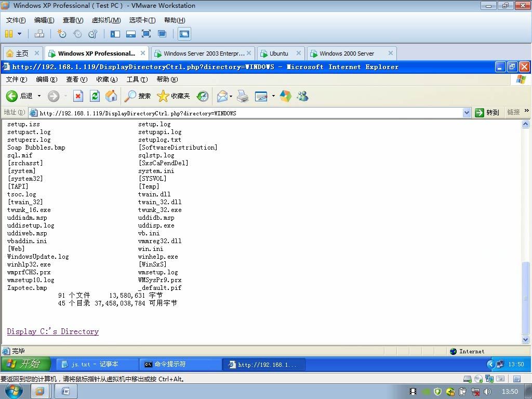The image size is (532, 399).
Task: Click the page scrollbar down arrow
Action: tap(525, 339)
